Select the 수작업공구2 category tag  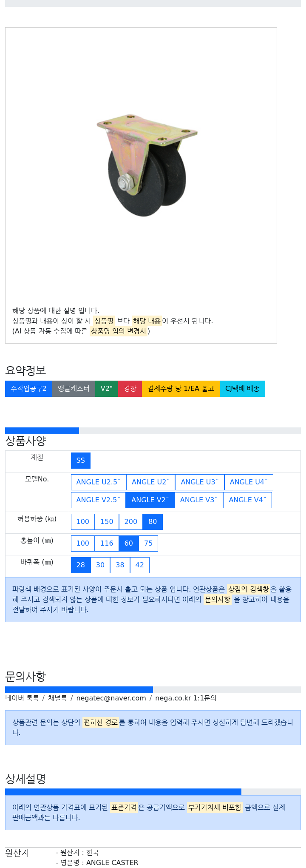click(x=28, y=389)
